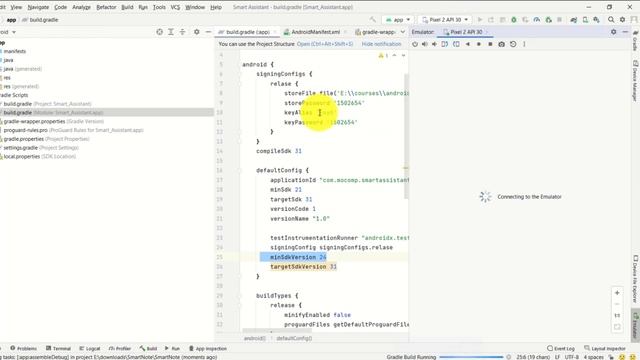This screenshot has height=360, width=640.
Task: Take emulator screenshot with camera icon
Action: 502,44
